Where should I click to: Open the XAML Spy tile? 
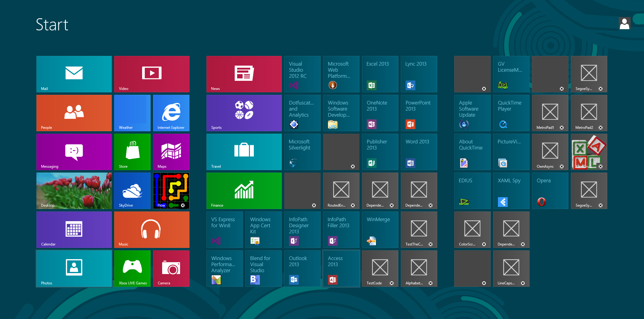pos(511,190)
